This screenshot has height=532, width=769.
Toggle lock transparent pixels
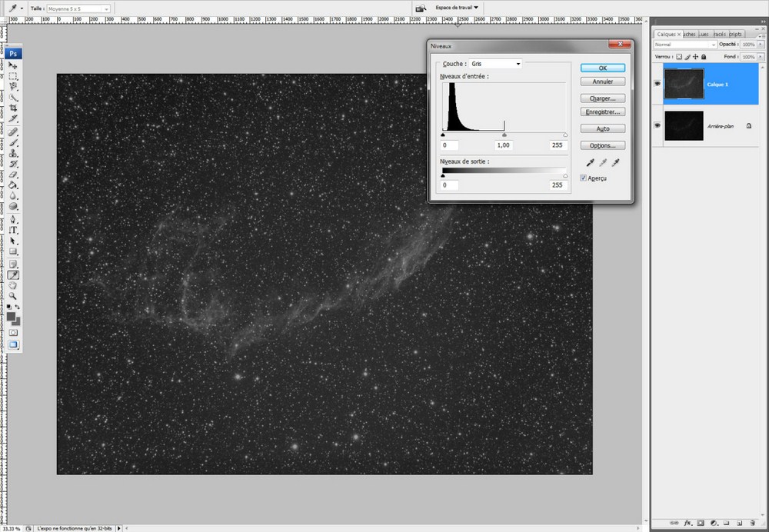(x=679, y=57)
